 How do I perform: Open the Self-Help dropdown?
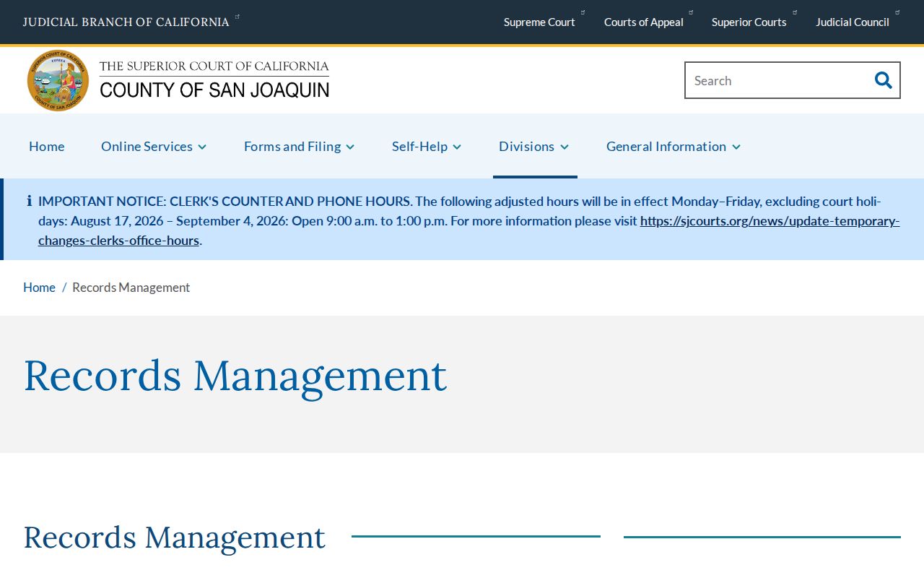[x=427, y=146]
